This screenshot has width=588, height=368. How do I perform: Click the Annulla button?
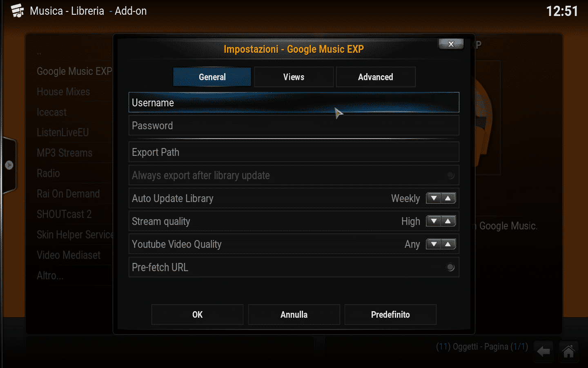click(294, 314)
